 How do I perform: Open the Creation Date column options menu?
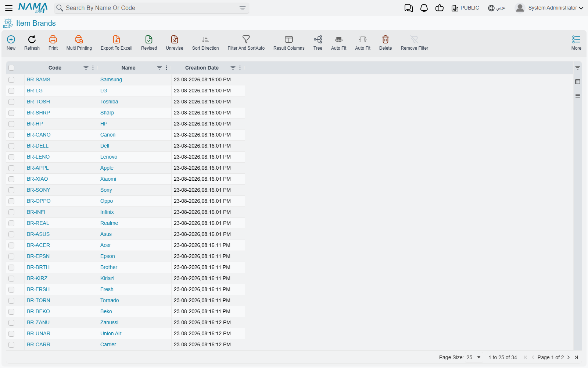click(240, 68)
